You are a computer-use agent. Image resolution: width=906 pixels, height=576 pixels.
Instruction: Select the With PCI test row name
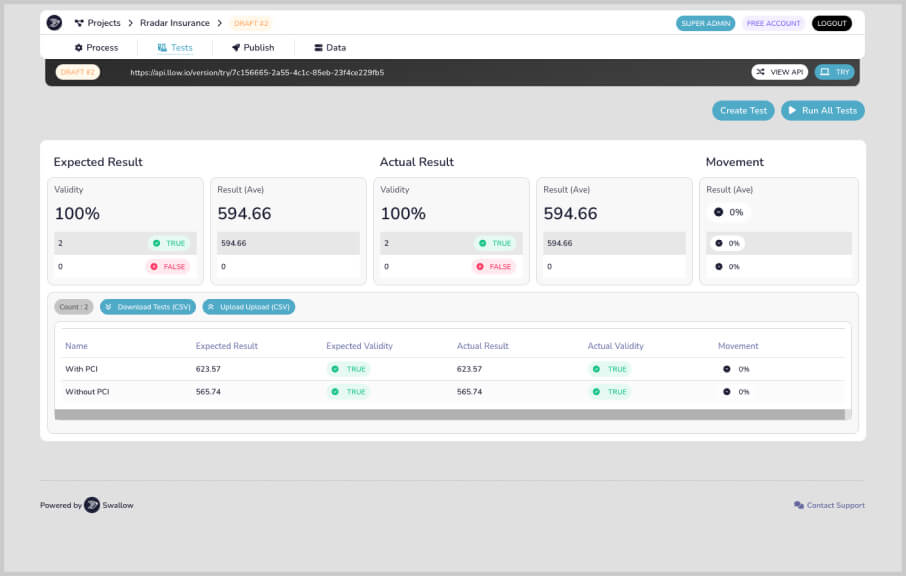pos(81,369)
